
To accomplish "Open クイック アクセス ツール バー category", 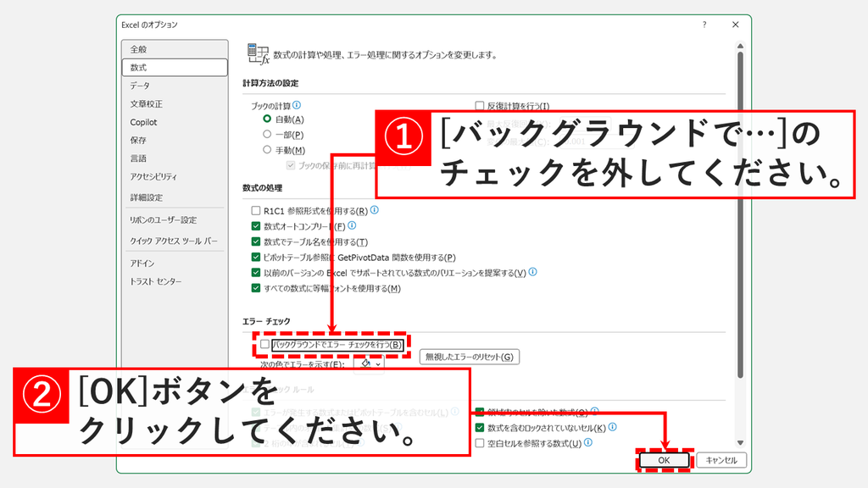I will (x=175, y=241).
